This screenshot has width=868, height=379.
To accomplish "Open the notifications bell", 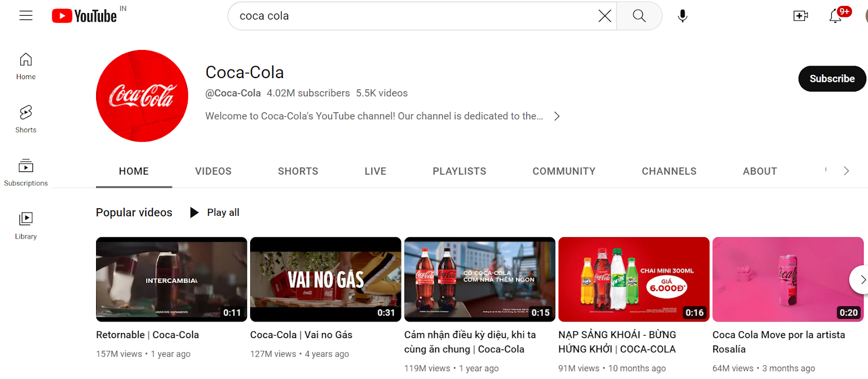I will pos(835,16).
